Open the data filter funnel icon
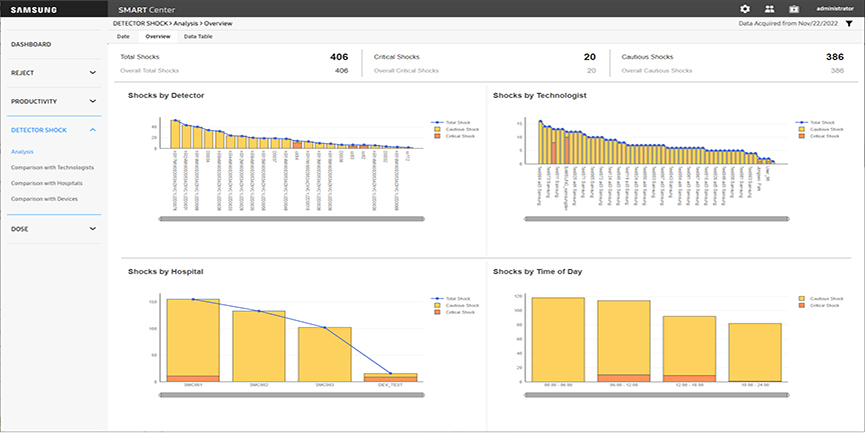The width and height of the screenshot is (865, 433). (x=848, y=22)
